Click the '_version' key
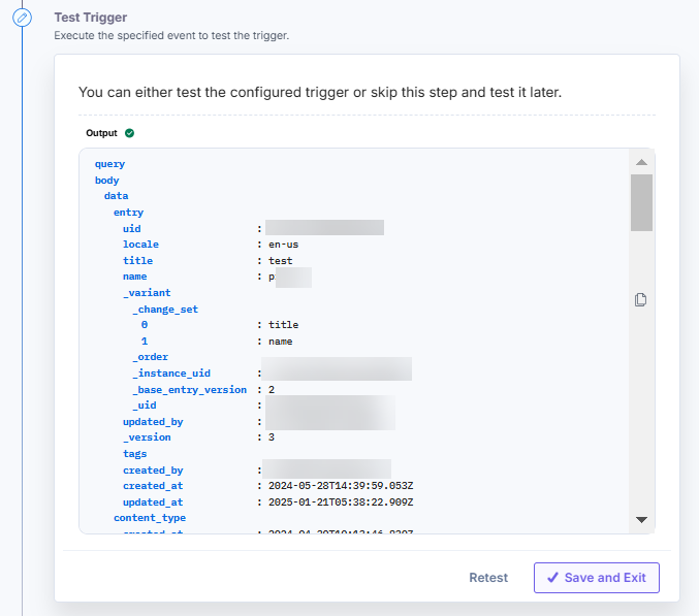 click(147, 438)
